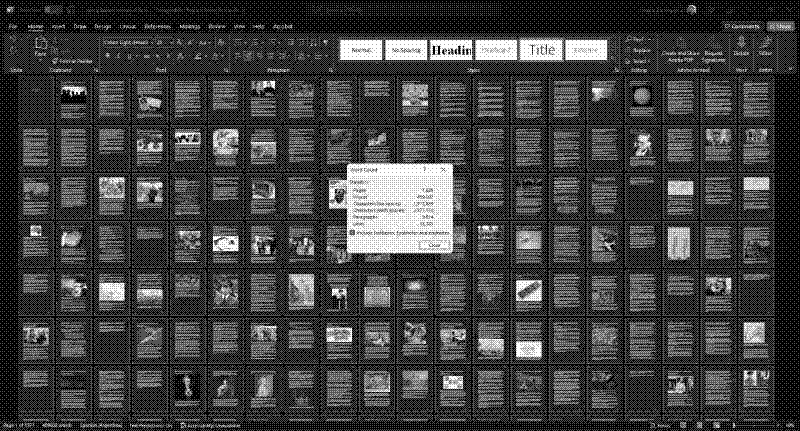This screenshot has width=800, height=431.
Task: Apply the Subtitle style
Action: (586, 50)
